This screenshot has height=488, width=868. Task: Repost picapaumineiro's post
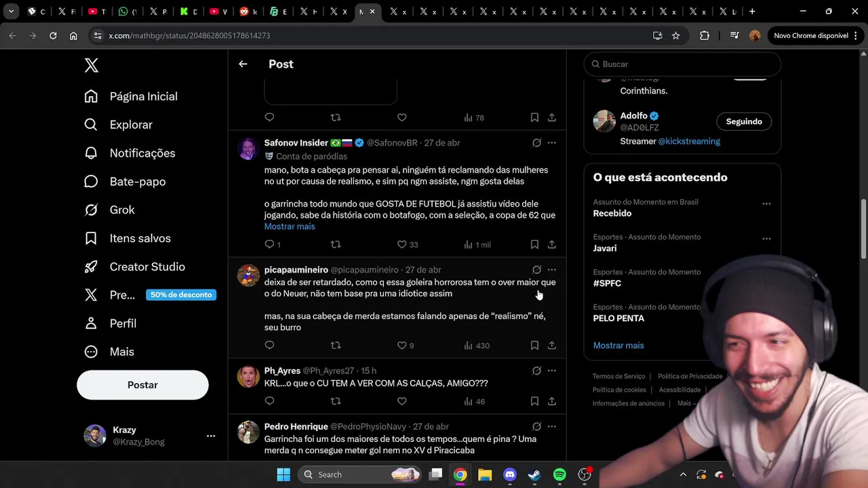point(336,346)
